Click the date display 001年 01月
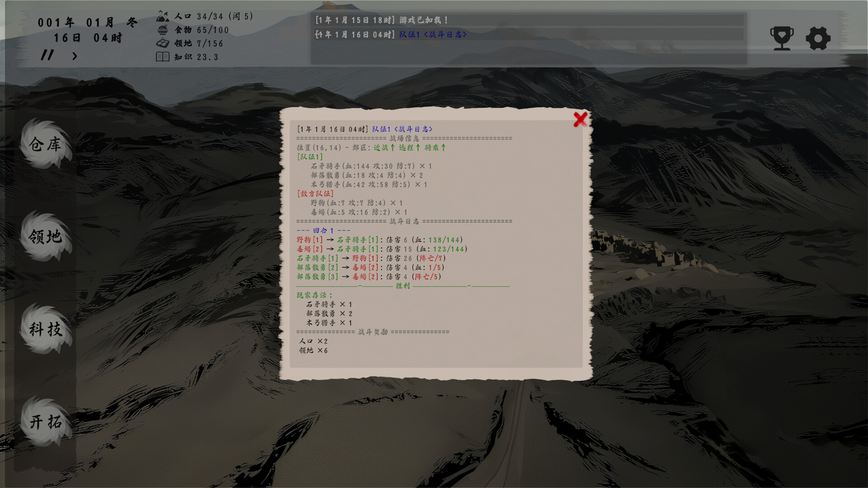Viewport: 868px width, 488px height. click(x=76, y=23)
